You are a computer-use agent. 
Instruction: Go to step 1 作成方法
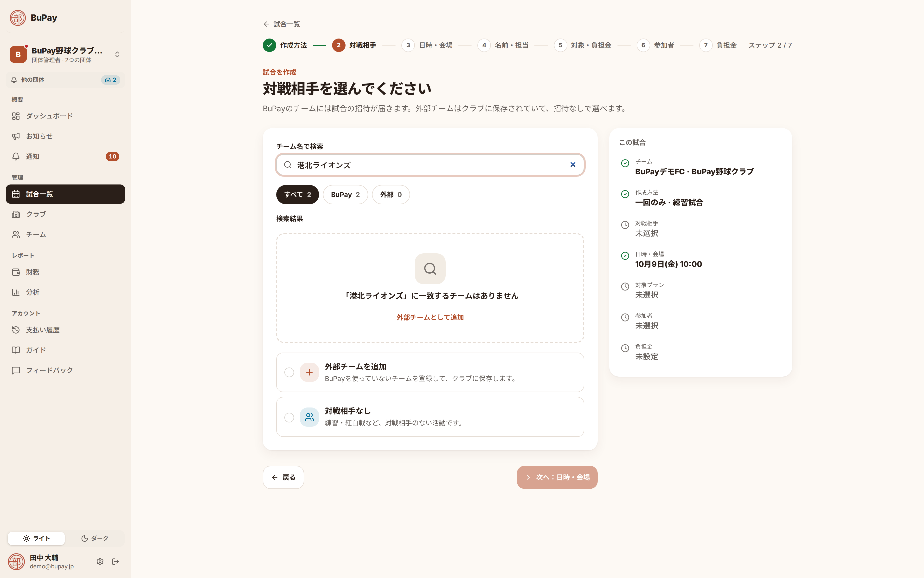click(x=285, y=45)
